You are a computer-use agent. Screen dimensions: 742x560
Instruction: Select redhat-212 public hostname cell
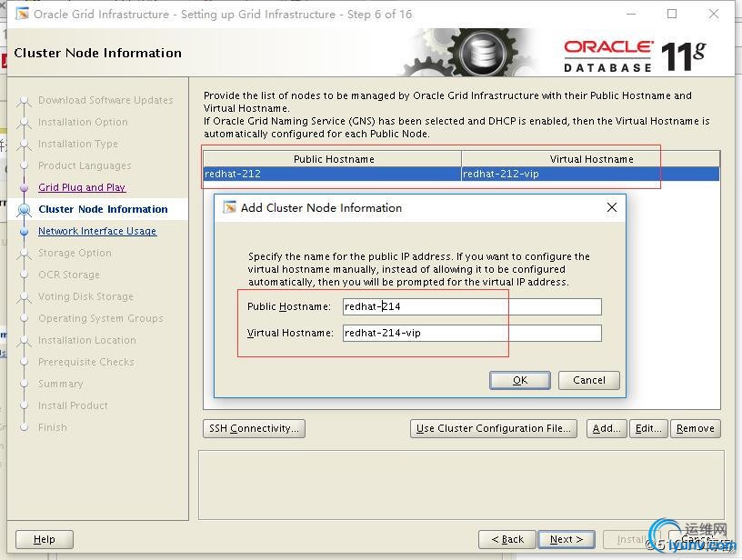coord(332,174)
